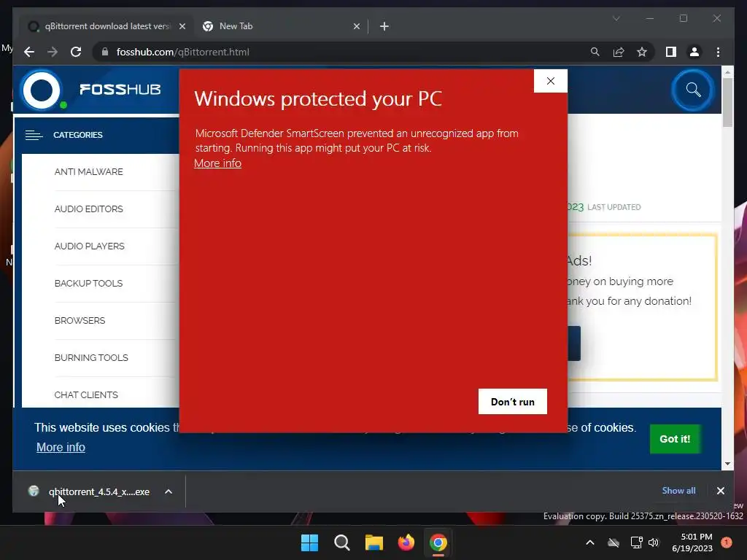The width and height of the screenshot is (747, 560).
Task: Bookmark this page with the star
Action: (642, 52)
